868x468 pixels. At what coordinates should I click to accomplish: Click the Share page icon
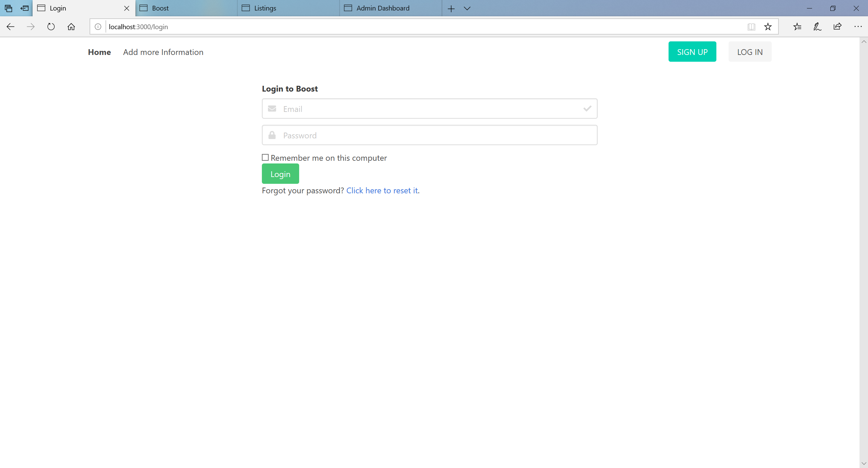tap(837, 27)
